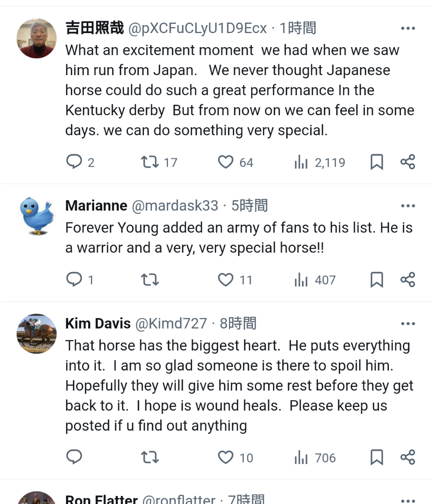
Task: Open more options on Kim Davis tweet
Action: (x=408, y=324)
